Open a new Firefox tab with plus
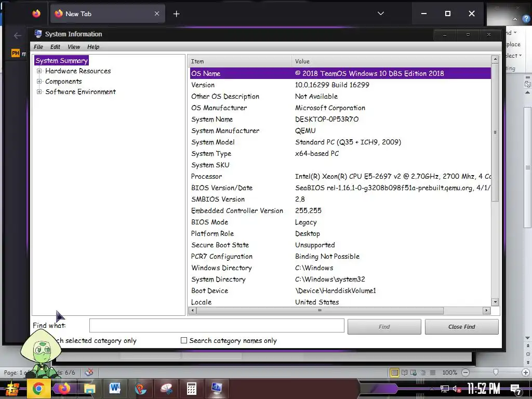 pyautogui.click(x=177, y=14)
